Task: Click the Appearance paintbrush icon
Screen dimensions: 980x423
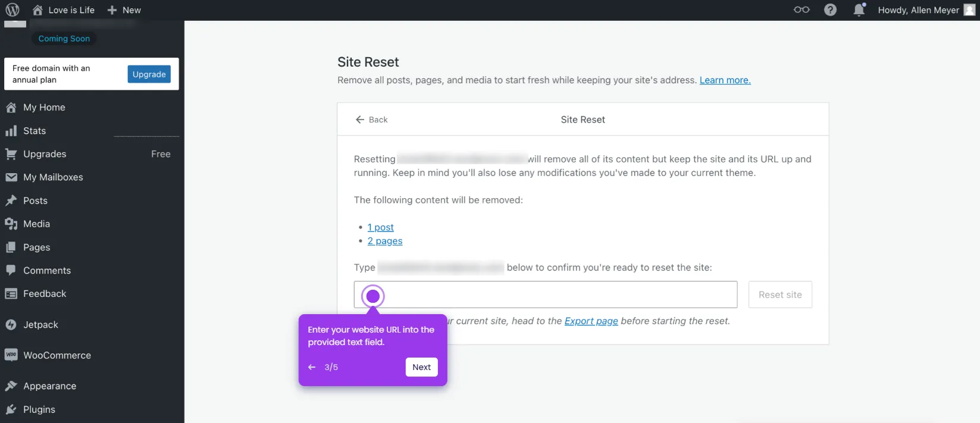Action: pyautogui.click(x=11, y=386)
